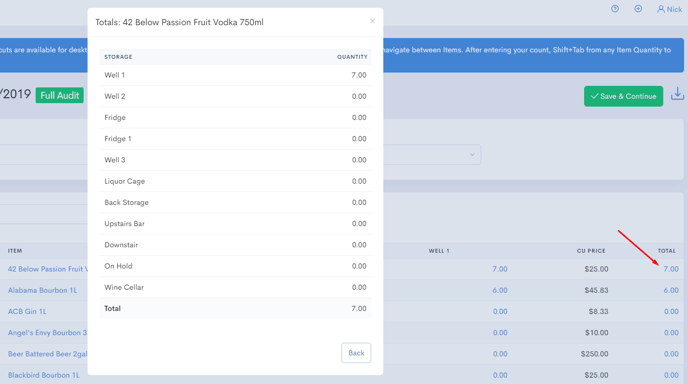Select the Wine Cellar storage row
The height and width of the screenshot is (384, 688).
click(235, 287)
